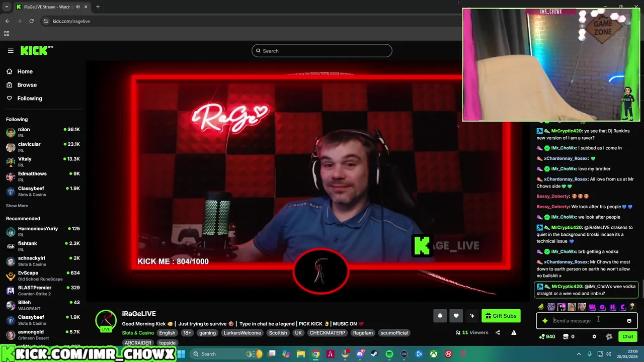Open Spotify from the taskbar

389,354
